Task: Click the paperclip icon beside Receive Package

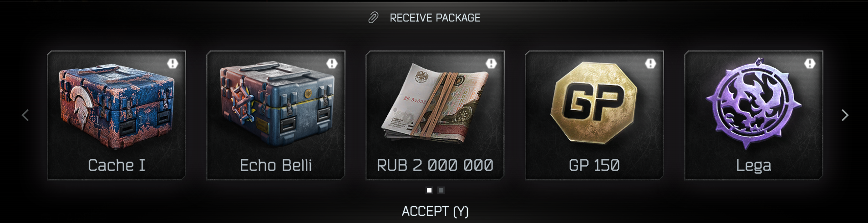Action: point(373,18)
